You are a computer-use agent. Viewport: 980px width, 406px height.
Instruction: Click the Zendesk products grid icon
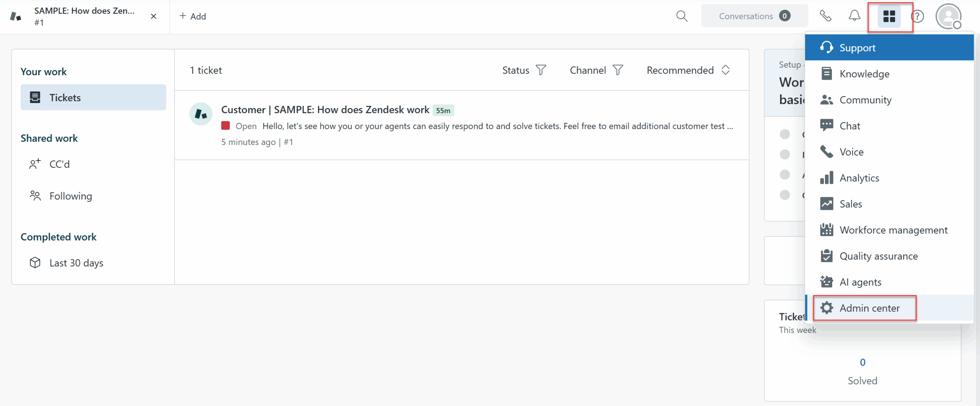889,16
